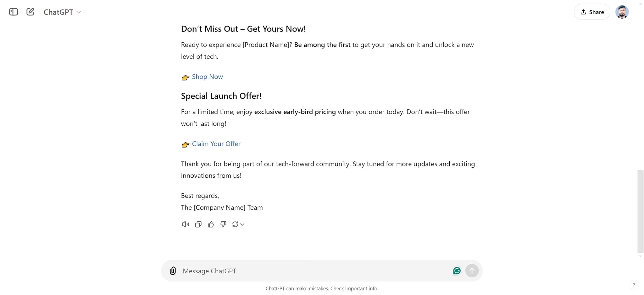This screenshot has height=295, width=644.
Task: Copy the response text
Action: [x=198, y=224]
